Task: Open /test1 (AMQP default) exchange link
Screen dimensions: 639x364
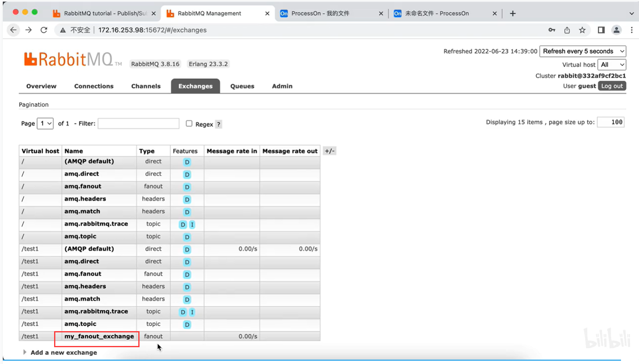Action: [x=89, y=249]
